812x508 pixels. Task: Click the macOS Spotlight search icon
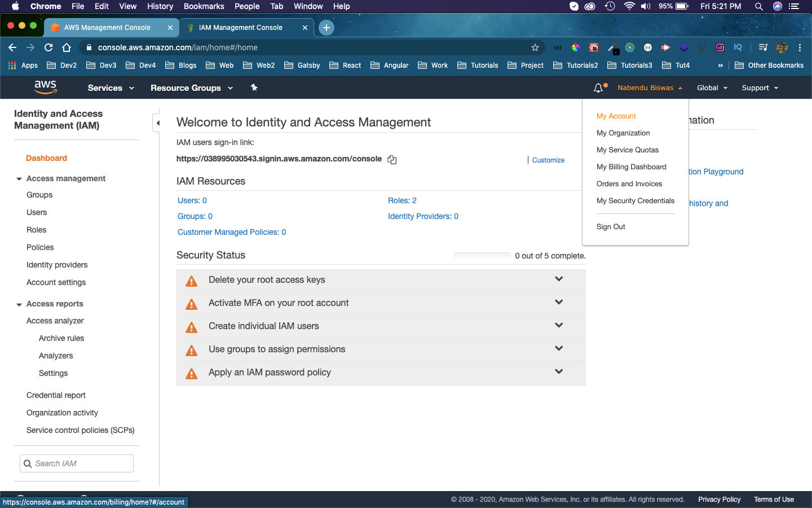(759, 6)
